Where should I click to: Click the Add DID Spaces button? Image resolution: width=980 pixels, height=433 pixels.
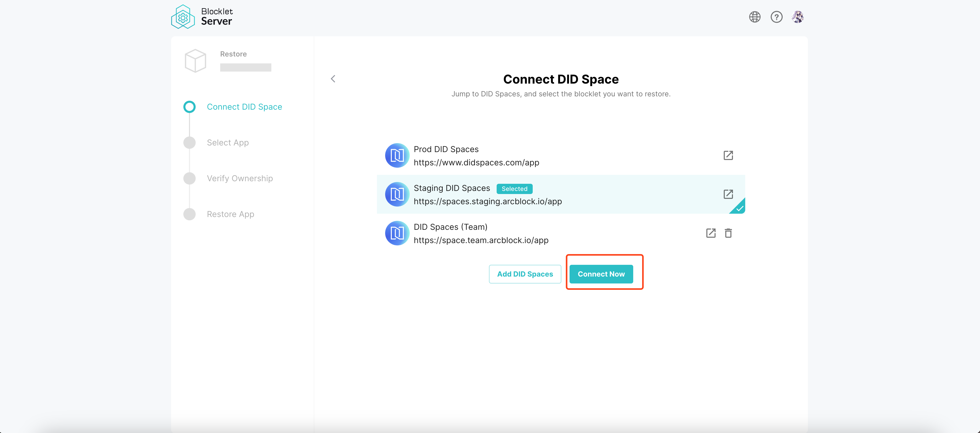[x=525, y=274]
